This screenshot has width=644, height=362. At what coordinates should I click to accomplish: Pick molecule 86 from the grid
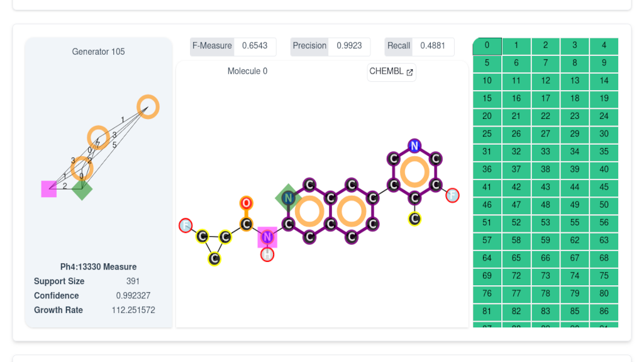pyautogui.click(x=604, y=311)
